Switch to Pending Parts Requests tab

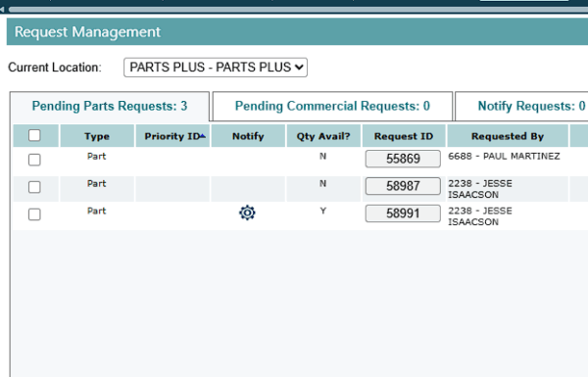click(x=110, y=106)
